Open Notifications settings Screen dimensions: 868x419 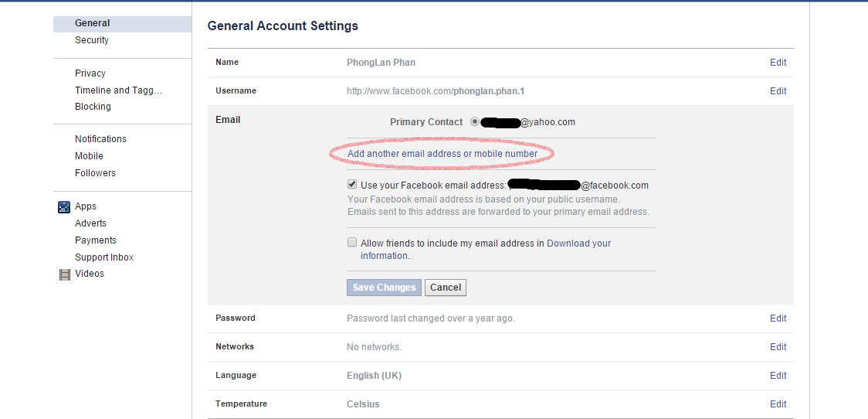click(100, 139)
